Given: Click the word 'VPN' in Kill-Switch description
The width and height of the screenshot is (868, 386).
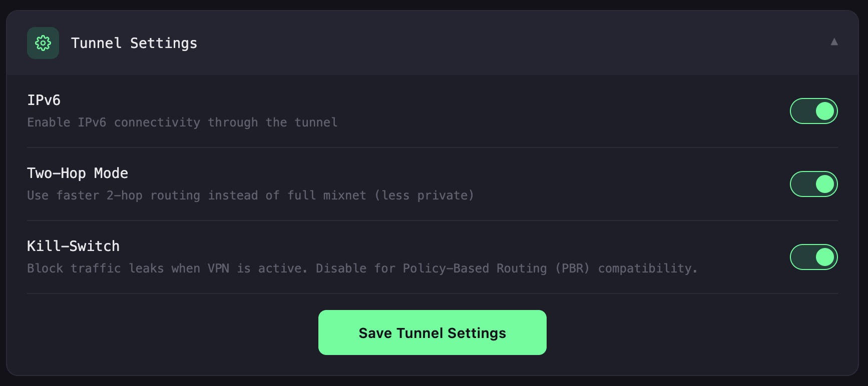Looking at the screenshot, I should pos(218,268).
